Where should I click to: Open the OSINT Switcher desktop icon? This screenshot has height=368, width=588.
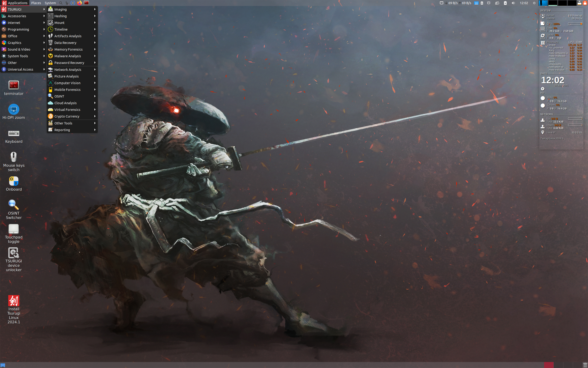point(14,209)
